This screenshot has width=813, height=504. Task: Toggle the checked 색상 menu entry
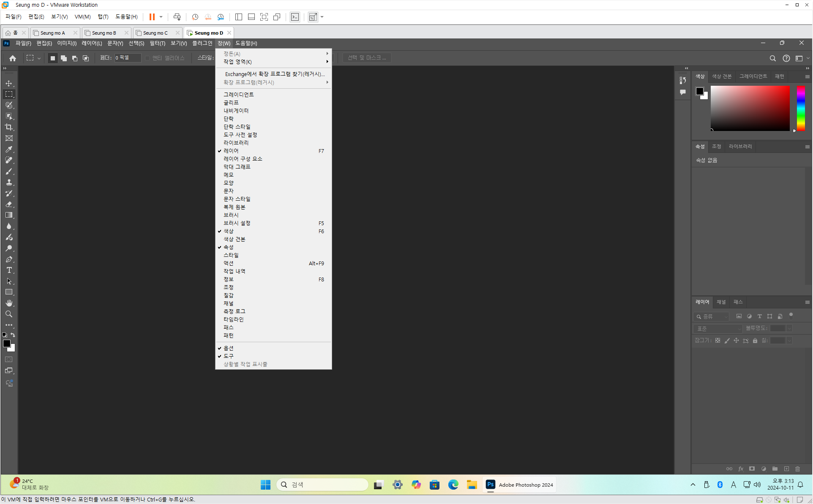229,231
